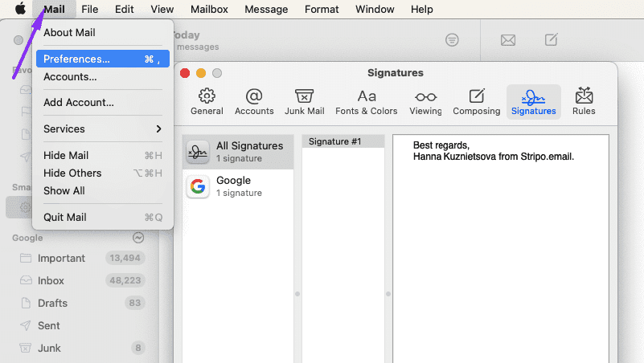The image size is (644, 363).
Task: Choose Add Account… menu entry
Action: coord(103,102)
